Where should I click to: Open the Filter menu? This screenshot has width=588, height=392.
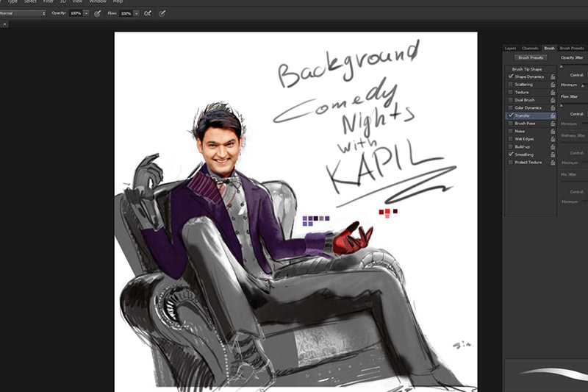click(49, 1)
